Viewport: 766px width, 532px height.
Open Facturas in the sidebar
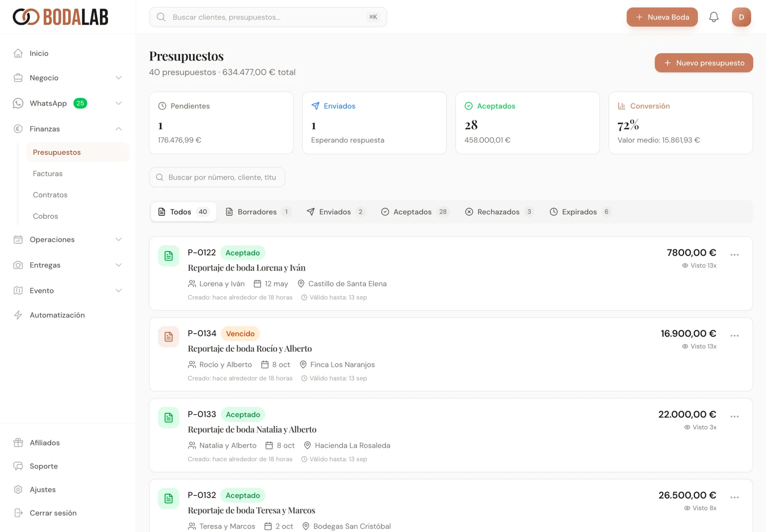(x=78, y=174)
